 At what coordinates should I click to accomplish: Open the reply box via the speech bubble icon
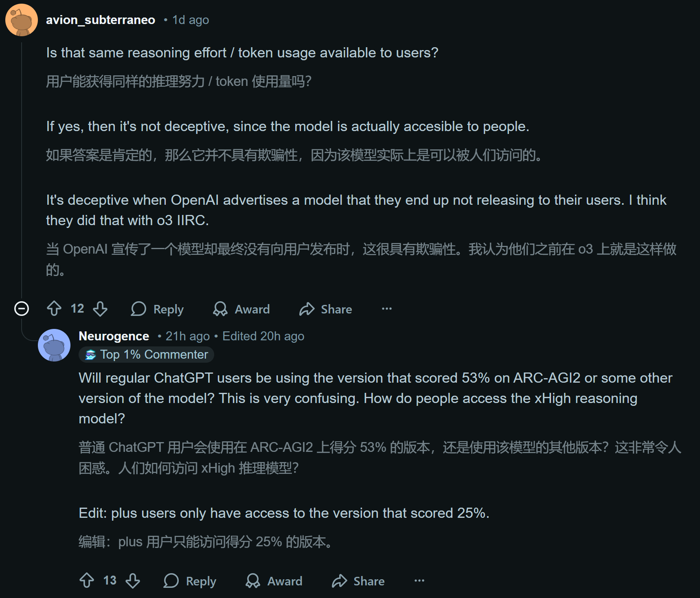[x=138, y=309]
